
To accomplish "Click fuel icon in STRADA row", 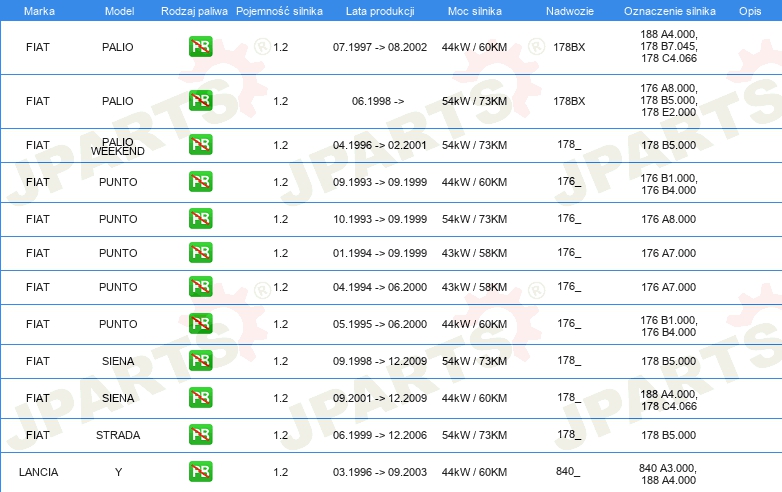I will [x=200, y=434].
